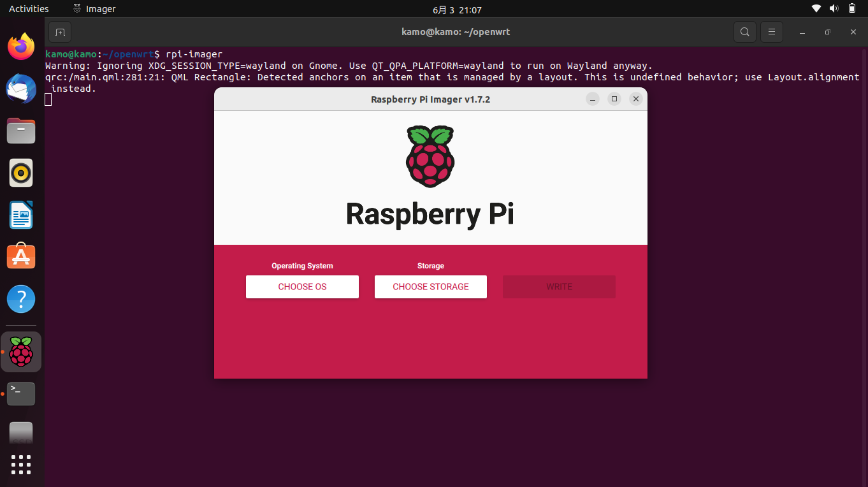Click the 'rpi-imager' command text in terminal

194,54
